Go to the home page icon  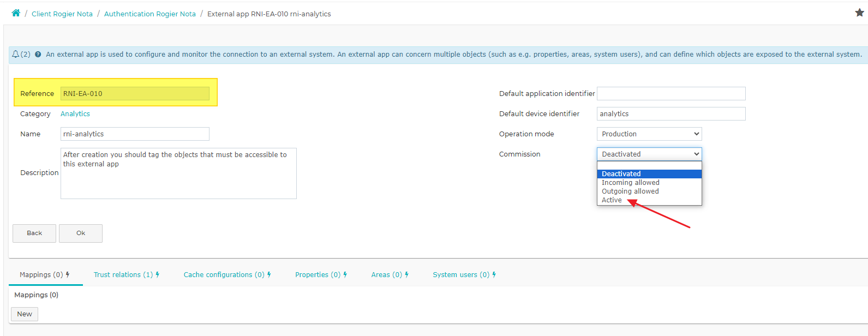[16, 13]
